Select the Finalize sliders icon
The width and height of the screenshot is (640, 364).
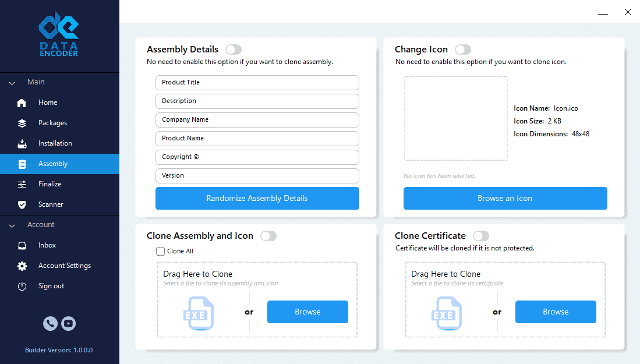click(x=22, y=185)
